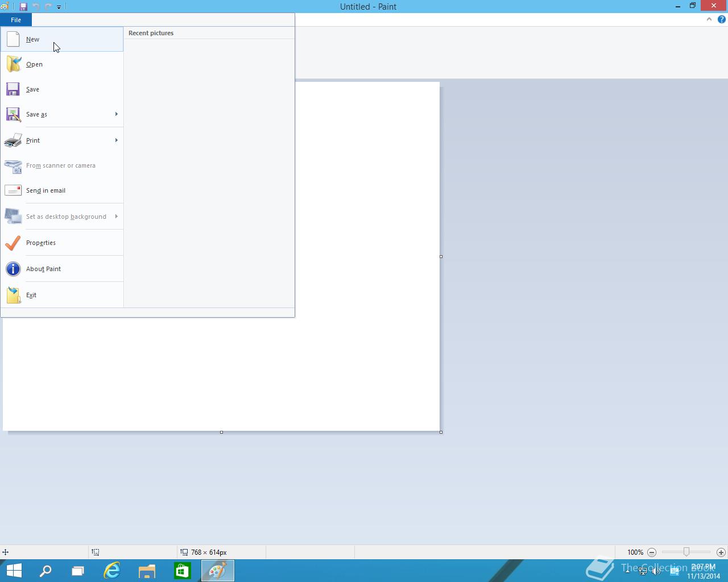Open File Explorer from taskbar
The image size is (728, 582).
(147, 571)
